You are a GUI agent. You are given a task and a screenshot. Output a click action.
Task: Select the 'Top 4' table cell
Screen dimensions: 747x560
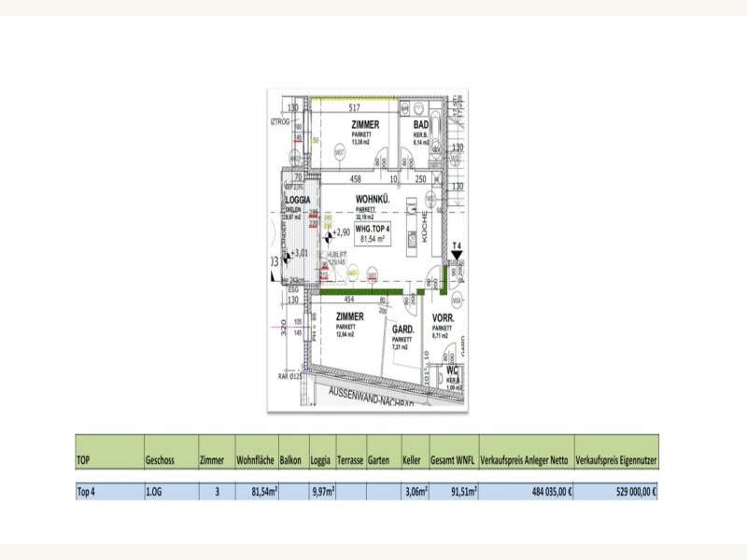point(109,492)
